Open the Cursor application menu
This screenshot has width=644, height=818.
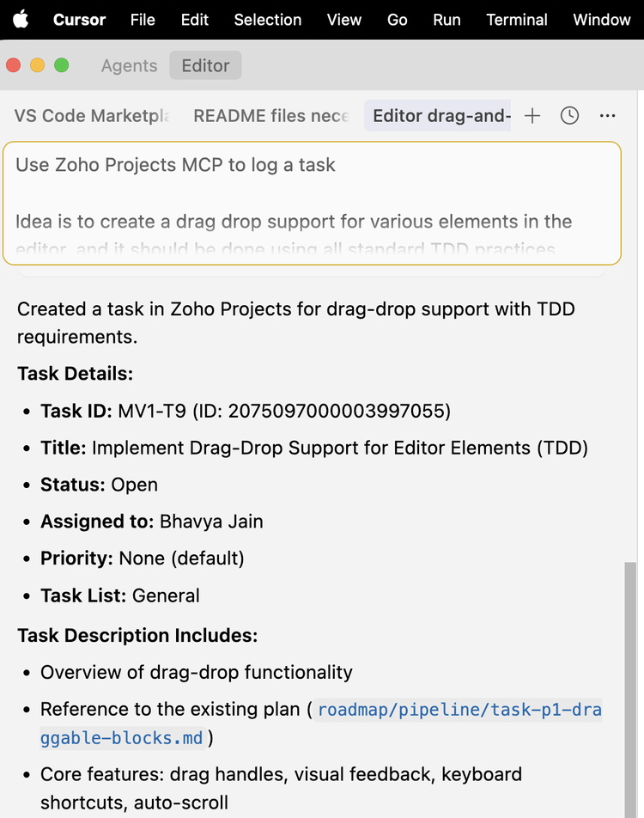[x=79, y=20]
